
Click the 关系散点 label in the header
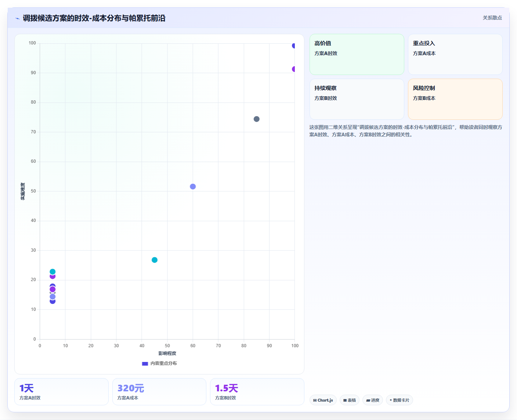[492, 18]
